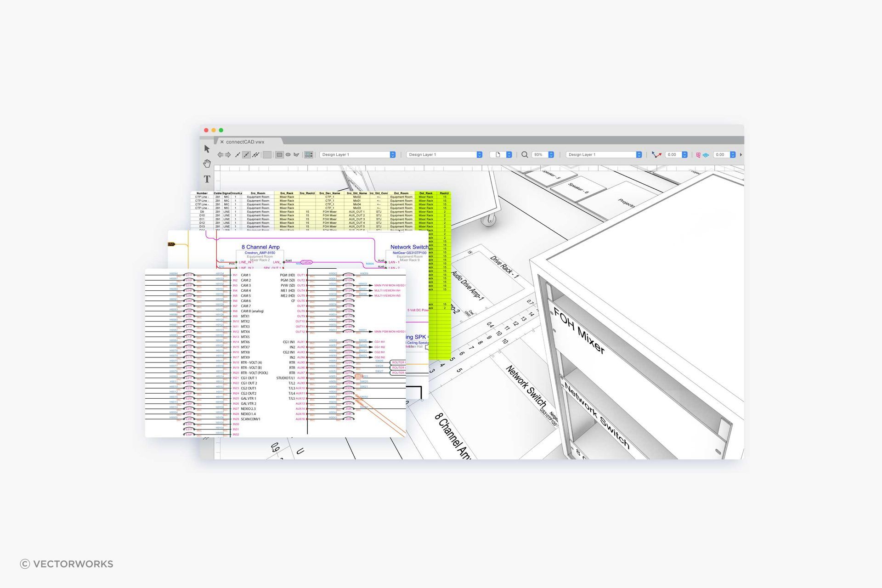Click the 'Speaker - 6' ceiling tile
The image size is (882, 588).
click(578, 188)
